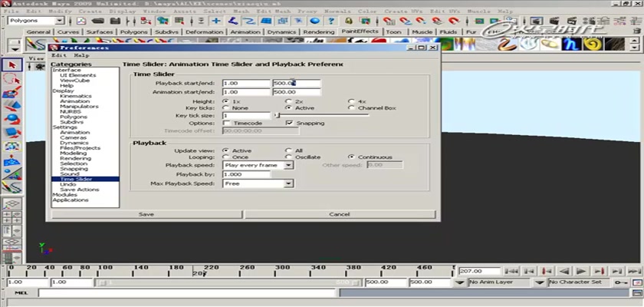Click frame 300 on the time slider
Screen dimensions: 644x307
(x=282, y=270)
